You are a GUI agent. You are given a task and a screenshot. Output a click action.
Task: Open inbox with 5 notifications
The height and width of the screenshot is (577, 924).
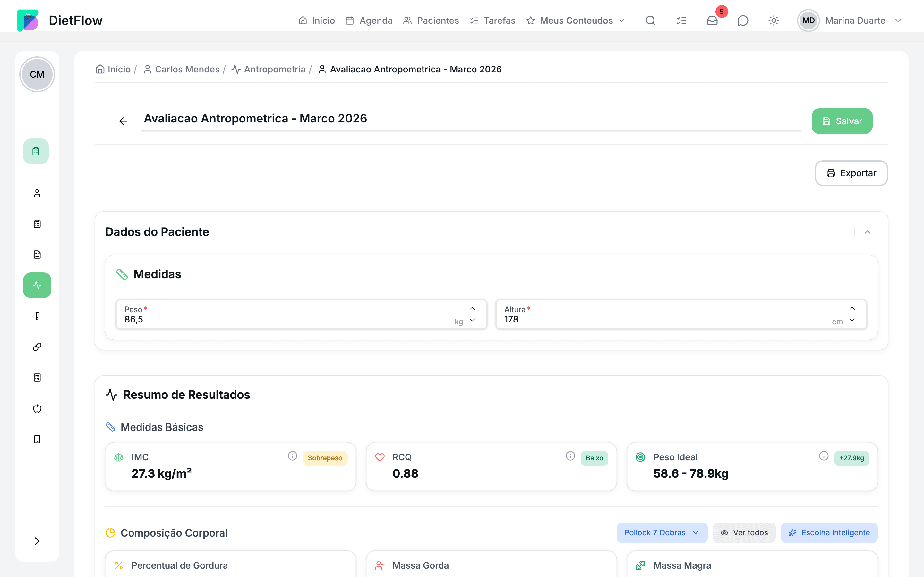tap(712, 21)
